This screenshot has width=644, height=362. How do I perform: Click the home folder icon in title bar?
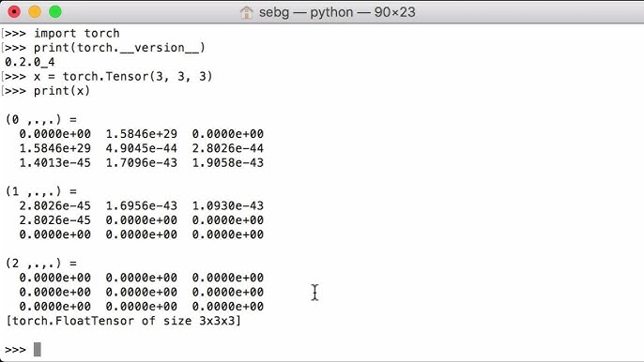(x=246, y=12)
